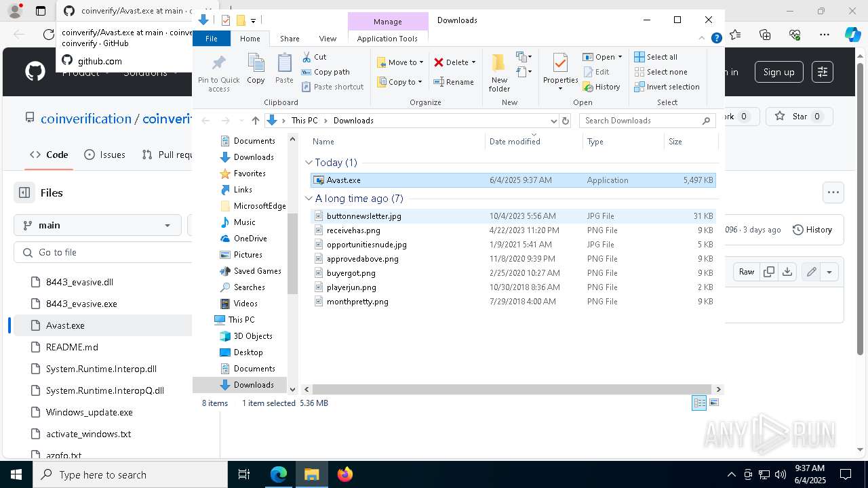The image size is (868, 488).
Task: Open Firefox from taskbar
Action: coord(344,474)
